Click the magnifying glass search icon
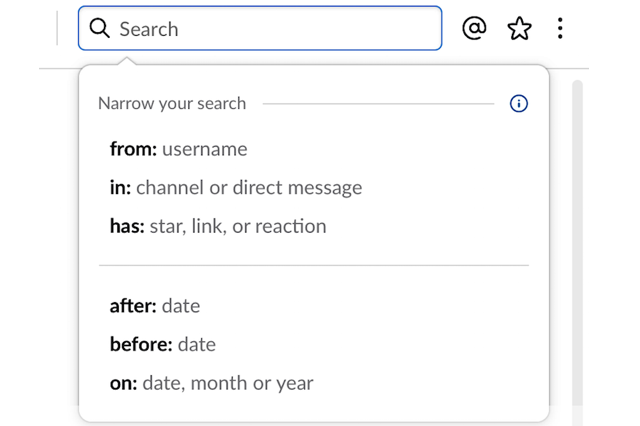 (x=100, y=28)
